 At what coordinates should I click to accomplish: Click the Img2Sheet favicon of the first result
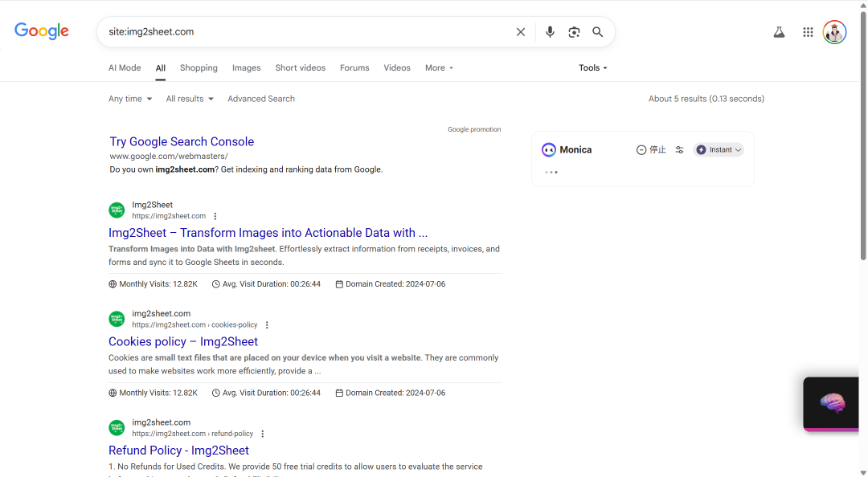[x=117, y=210]
